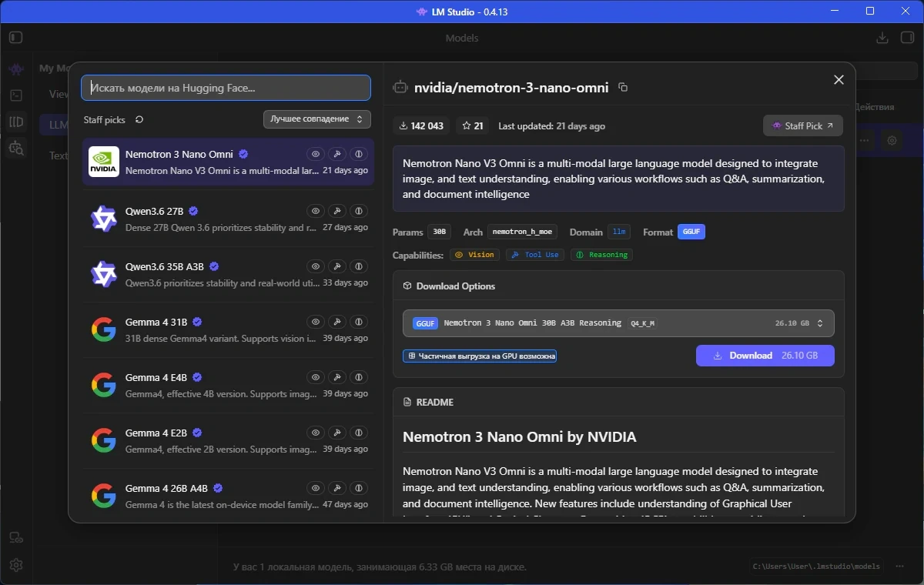Screen dimensions: 924x585
Task: Click the tool-use hammer icon on Qwen3.6 27B
Action: pyautogui.click(x=336, y=211)
